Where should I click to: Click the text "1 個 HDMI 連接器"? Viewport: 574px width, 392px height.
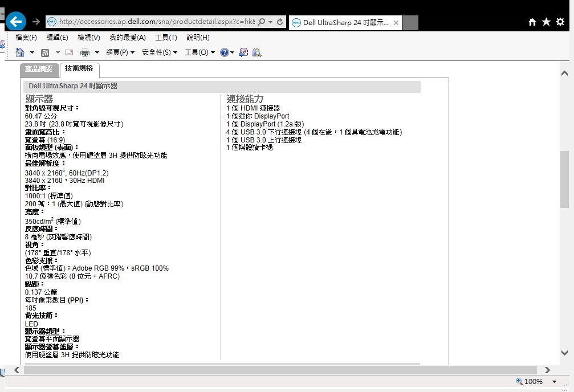tap(253, 108)
